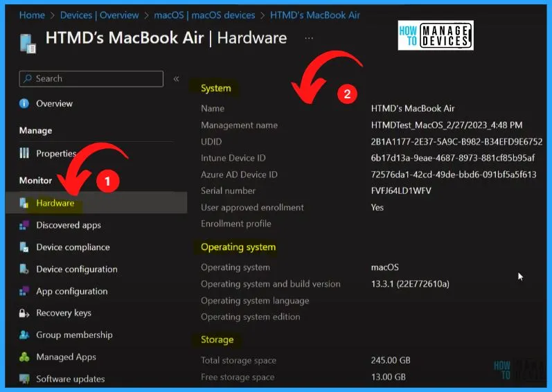Click HTMD's MacBook Air breadcrumb link
The height and width of the screenshot is (392, 552).
tap(315, 15)
